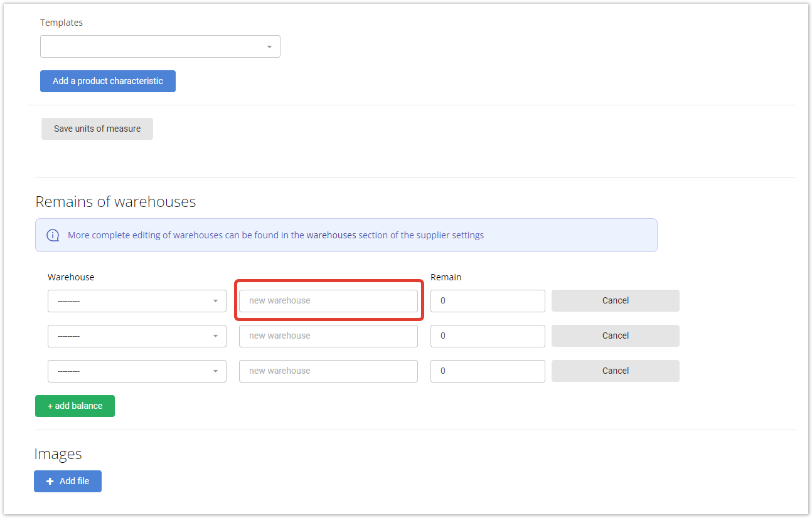Click the + add balance button
This screenshot has height=518, width=812.
coord(75,406)
